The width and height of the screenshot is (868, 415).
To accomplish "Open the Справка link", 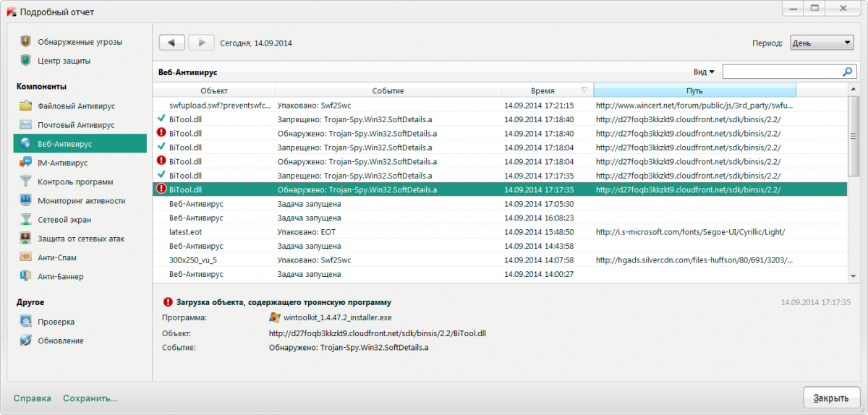I will (x=32, y=398).
